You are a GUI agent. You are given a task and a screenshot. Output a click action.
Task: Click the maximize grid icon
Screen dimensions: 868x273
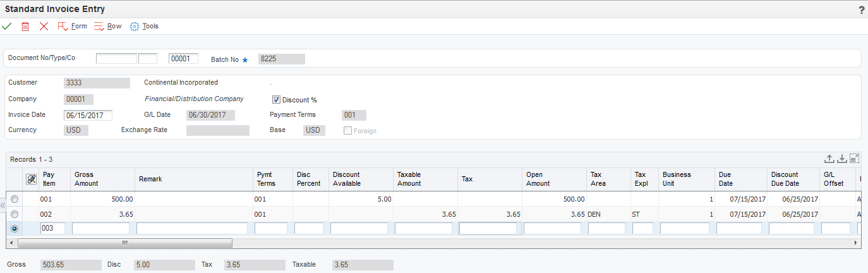point(854,159)
